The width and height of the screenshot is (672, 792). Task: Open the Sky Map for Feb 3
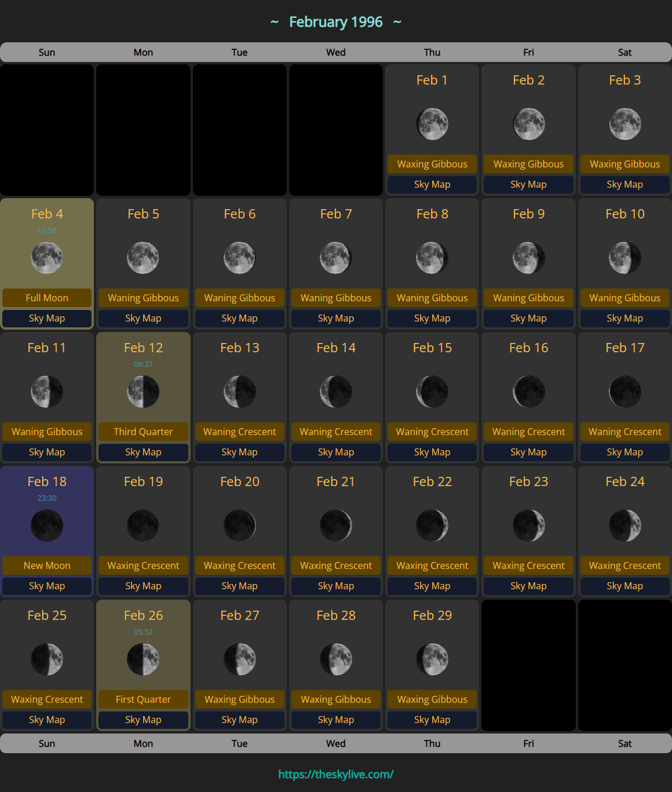[625, 184]
